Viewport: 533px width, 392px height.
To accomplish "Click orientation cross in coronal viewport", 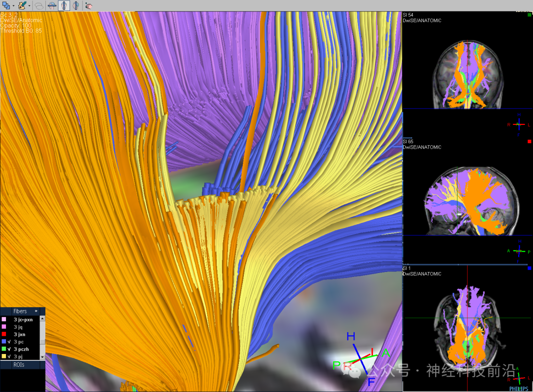I will [x=519, y=124].
